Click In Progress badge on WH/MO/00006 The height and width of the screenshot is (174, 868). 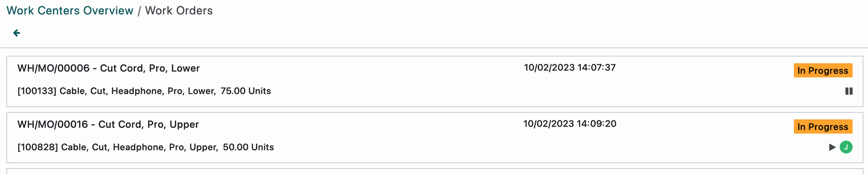click(x=823, y=71)
